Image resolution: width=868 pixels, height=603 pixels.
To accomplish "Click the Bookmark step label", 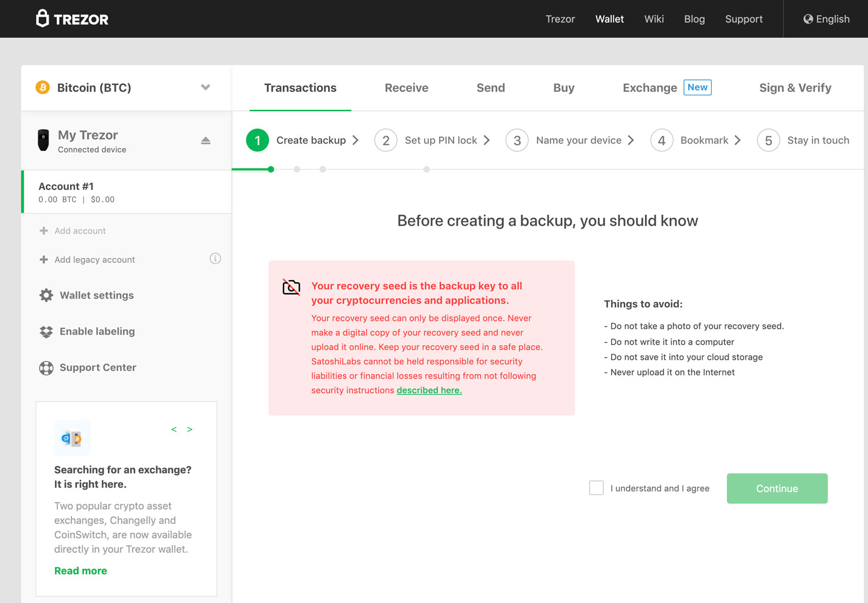I will click(x=704, y=141).
